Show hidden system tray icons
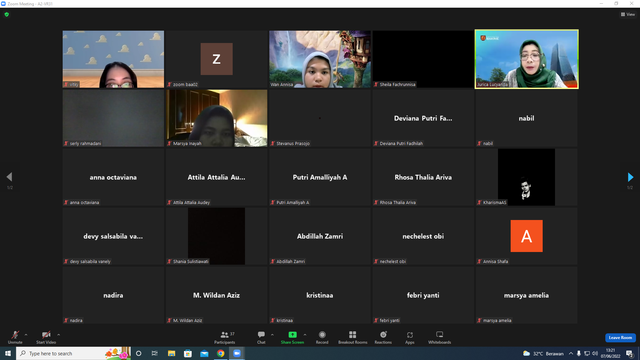640x360 pixels. click(x=571, y=353)
